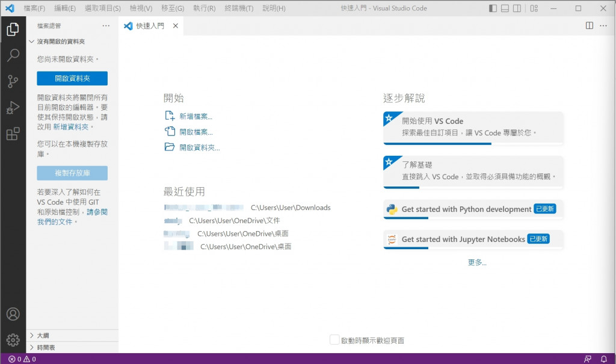Click the Python logo icon
Viewport: 616px width, 364px height.
tap(392, 209)
